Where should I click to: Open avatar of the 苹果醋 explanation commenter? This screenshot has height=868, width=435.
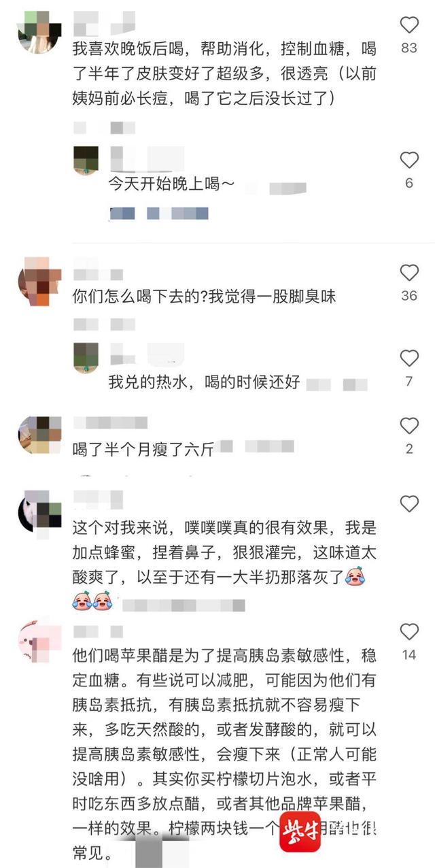coord(39,639)
